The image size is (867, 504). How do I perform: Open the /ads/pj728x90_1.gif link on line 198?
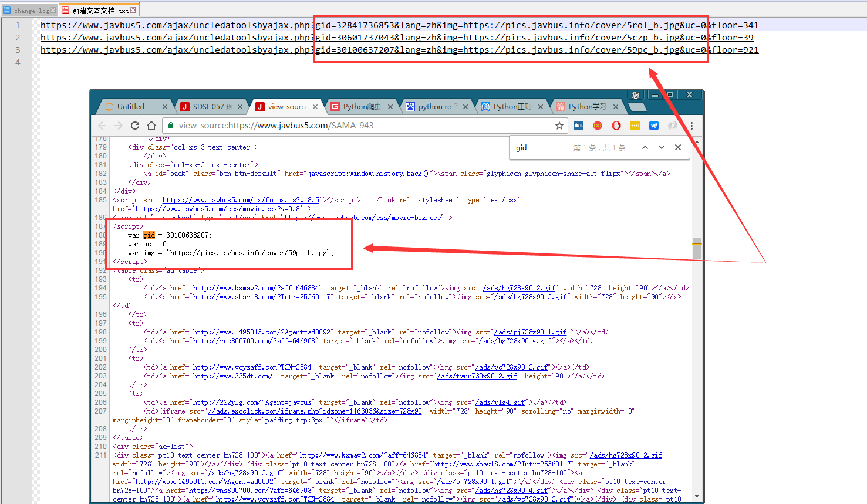click(531, 332)
